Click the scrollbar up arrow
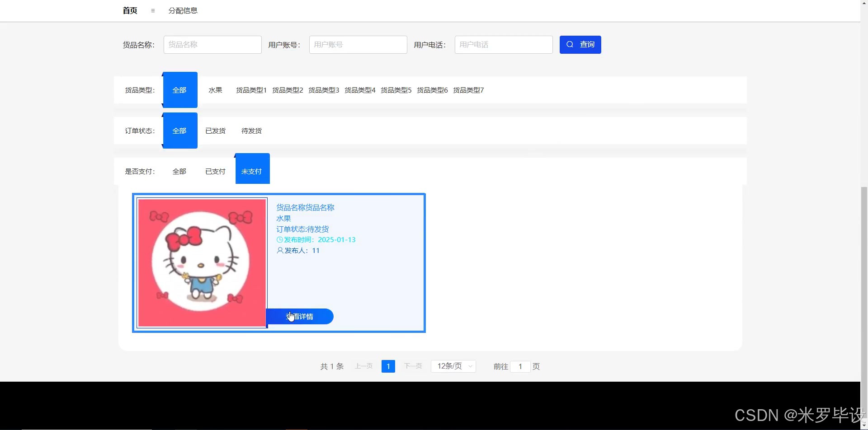The image size is (868, 430). (x=864, y=4)
